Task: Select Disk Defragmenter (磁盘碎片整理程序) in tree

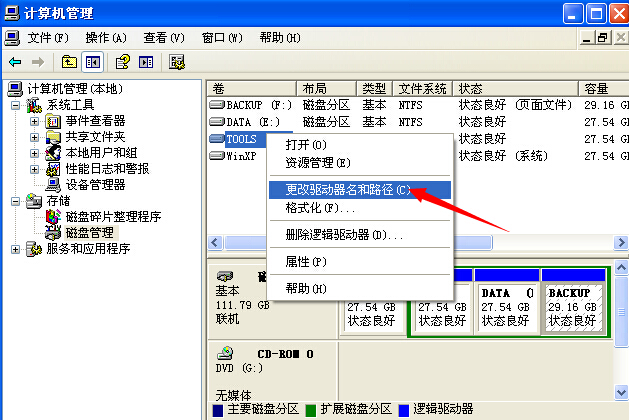Action: (x=112, y=216)
